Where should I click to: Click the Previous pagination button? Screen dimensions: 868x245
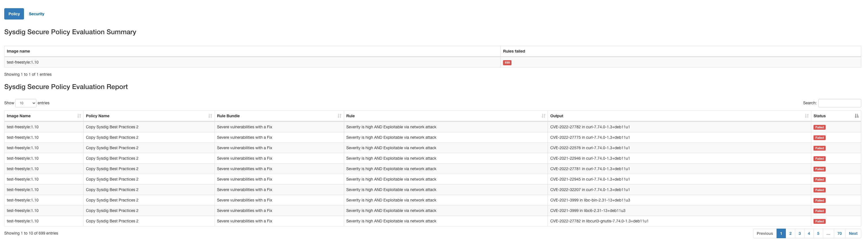coord(765,233)
